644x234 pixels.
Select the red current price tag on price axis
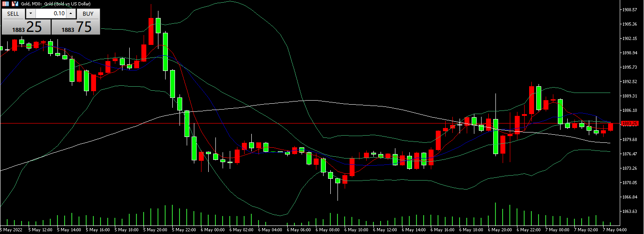[x=630, y=124]
